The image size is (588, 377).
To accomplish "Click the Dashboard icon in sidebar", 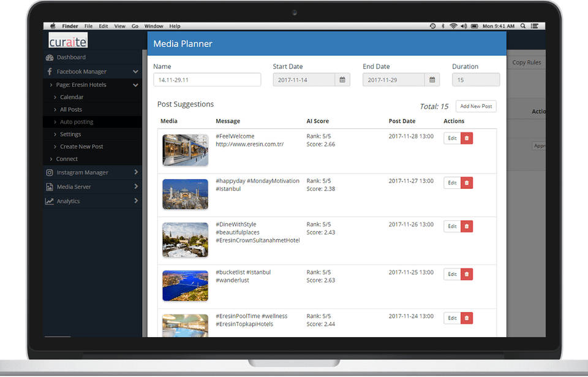I will click(50, 58).
